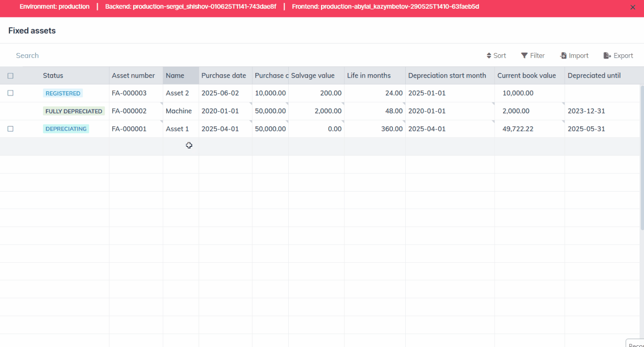Click the Fixed assets page title

click(32, 31)
